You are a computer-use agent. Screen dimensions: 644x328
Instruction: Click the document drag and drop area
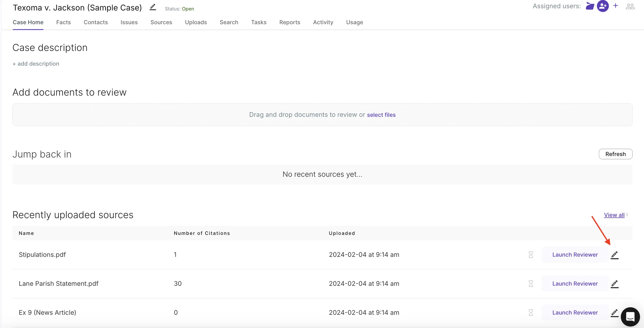click(322, 115)
